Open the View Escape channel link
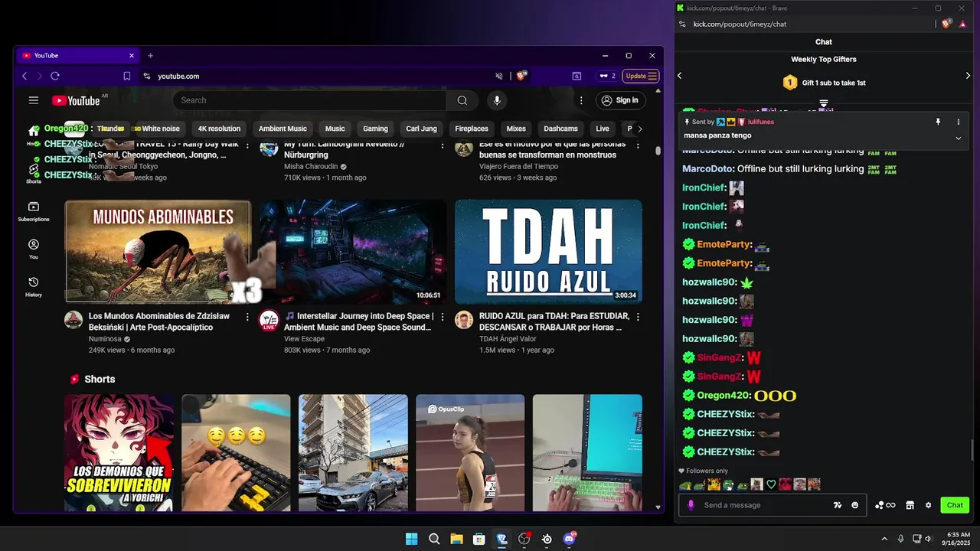 (x=305, y=339)
